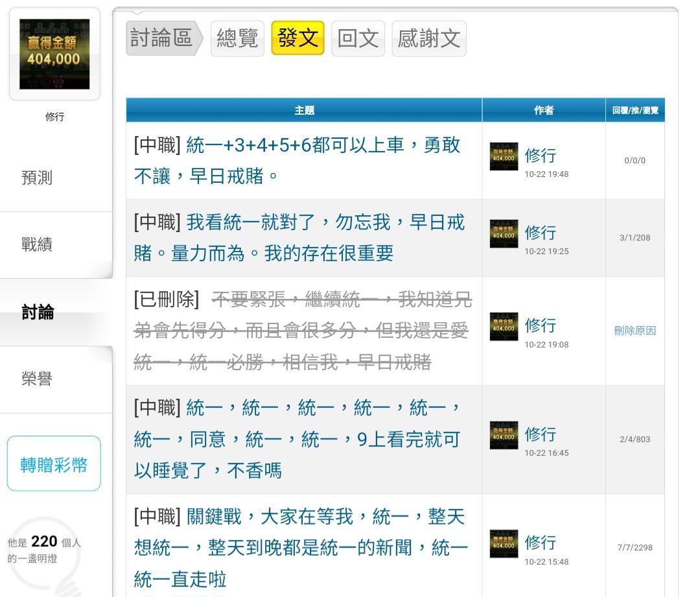Viewport: 700px width, 597px height.
Task: Click the timestamp 10-22 19:48
Action: [x=546, y=174]
